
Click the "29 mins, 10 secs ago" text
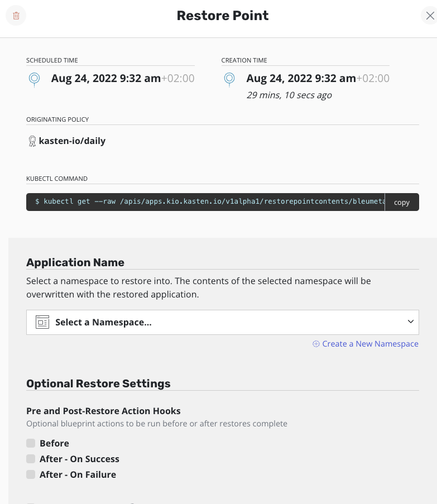coord(289,95)
